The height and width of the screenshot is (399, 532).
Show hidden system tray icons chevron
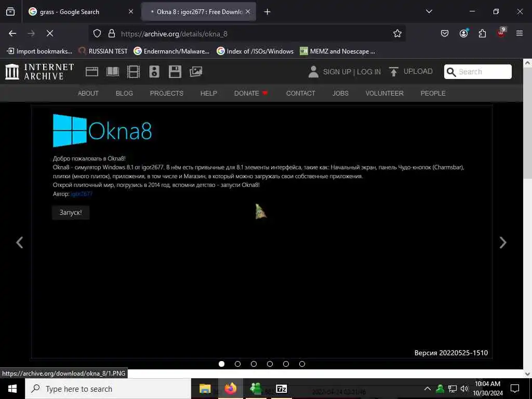428,389
